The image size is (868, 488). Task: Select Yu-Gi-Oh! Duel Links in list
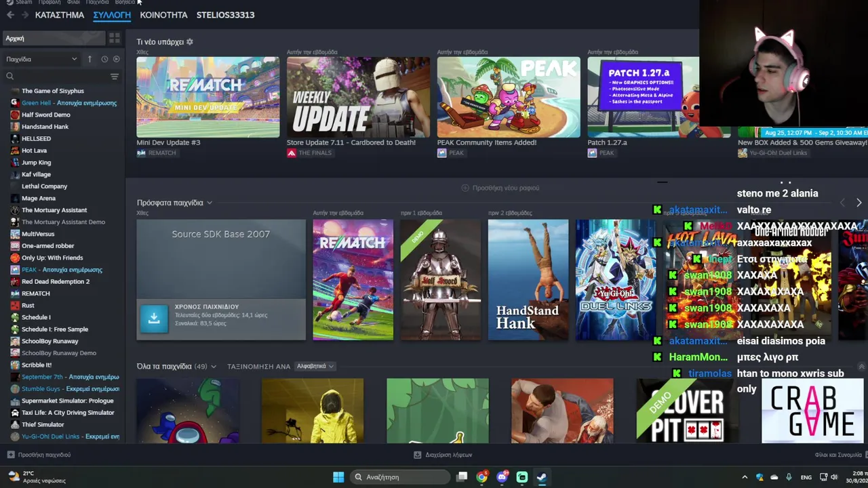[x=70, y=436]
